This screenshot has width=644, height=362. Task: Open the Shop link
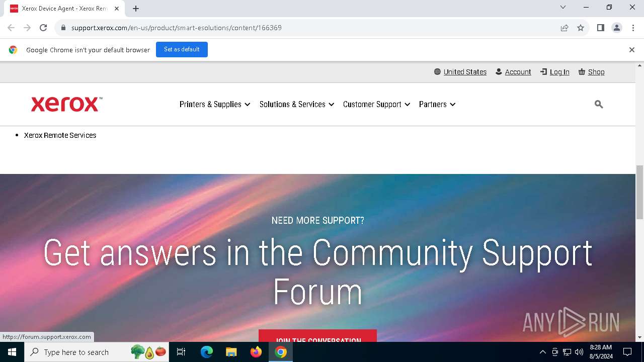pos(596,72)
